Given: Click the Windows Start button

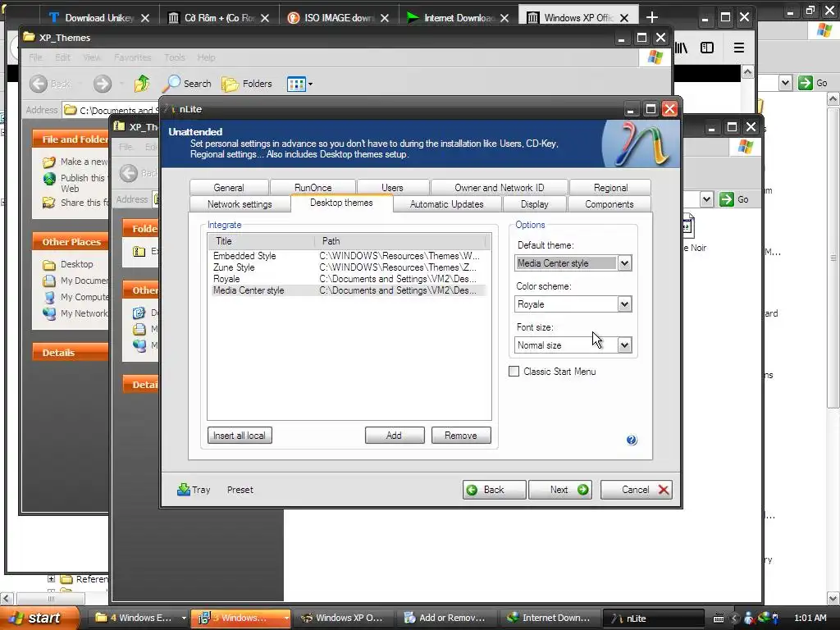Looking at the screenshot, I should [x=39, y=618].
